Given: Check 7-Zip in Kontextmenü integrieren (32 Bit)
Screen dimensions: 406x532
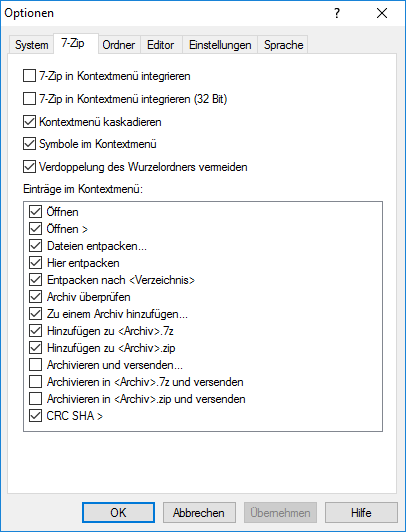Looking at the screenshot, I should 29,99.
